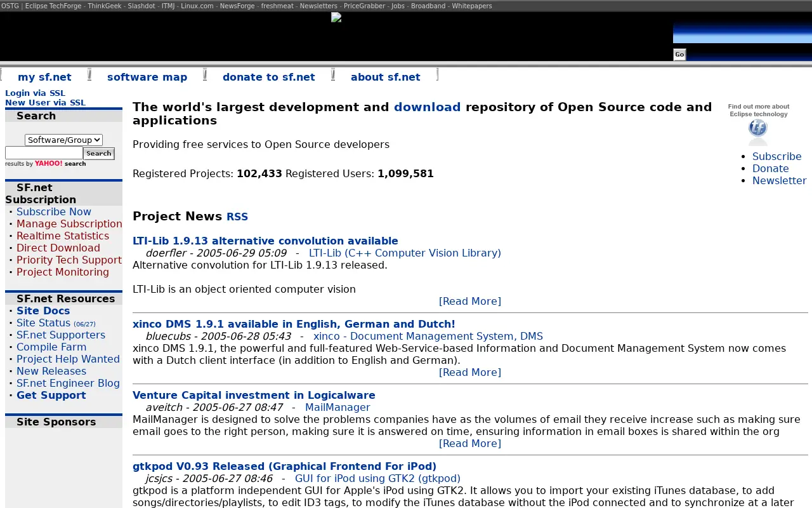The height and width of the screenshot is (508, 812).
Task: Click the search text field
Action: click(44, 153)
